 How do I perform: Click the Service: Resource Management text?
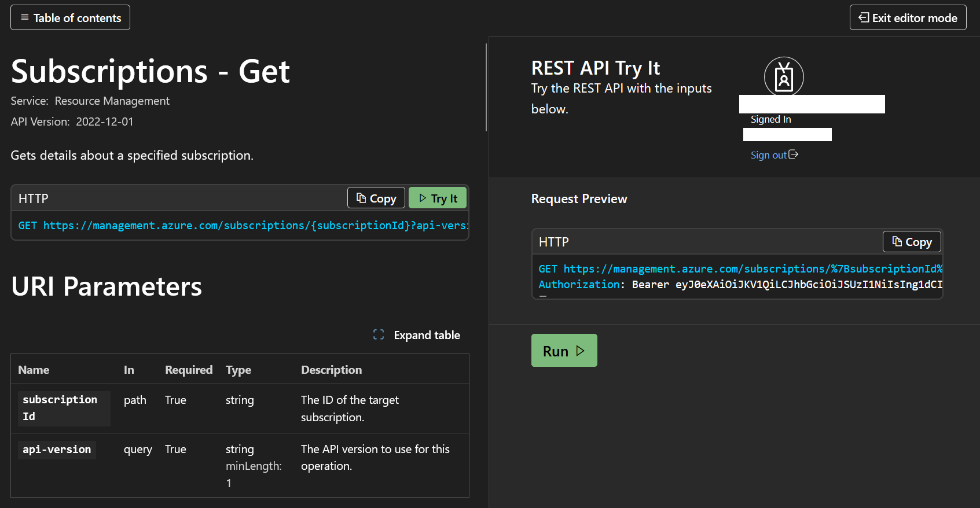tap(90, 101)
